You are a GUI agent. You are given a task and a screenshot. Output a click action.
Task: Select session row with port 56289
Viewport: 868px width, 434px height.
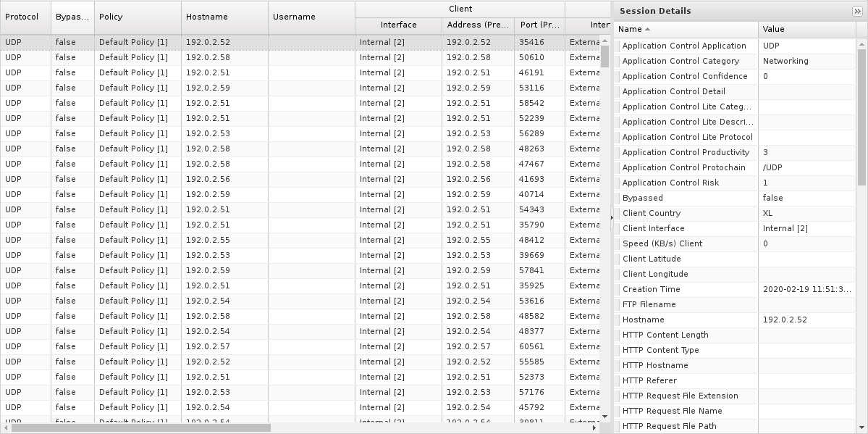tap(300, 133)
